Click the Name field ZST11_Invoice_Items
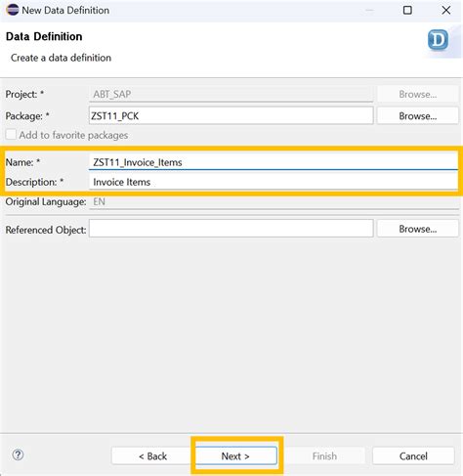 coord(274,162)
